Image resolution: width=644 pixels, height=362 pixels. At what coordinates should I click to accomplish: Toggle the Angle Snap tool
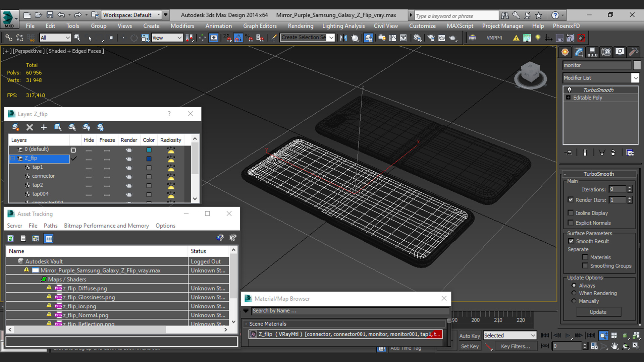pyautogui.click(x=238, y=38)
